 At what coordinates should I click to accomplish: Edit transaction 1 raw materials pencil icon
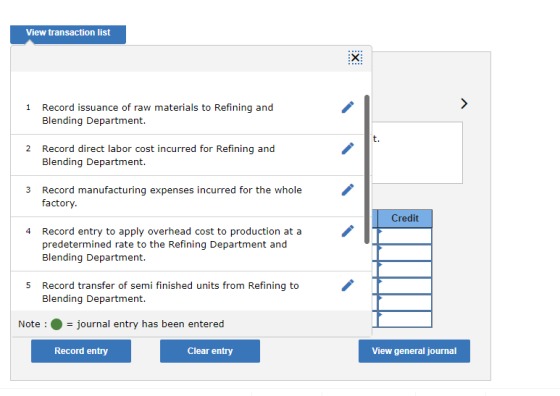(348, 107)
